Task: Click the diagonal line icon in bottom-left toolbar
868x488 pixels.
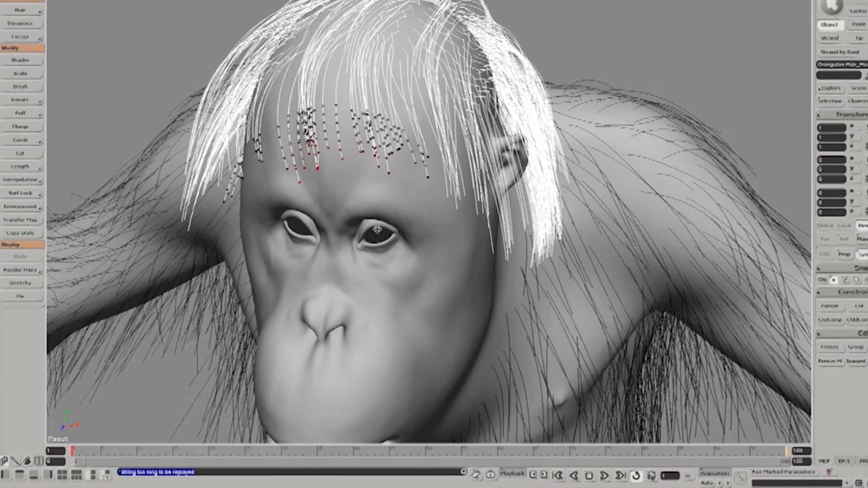Action: coord(15,461)
